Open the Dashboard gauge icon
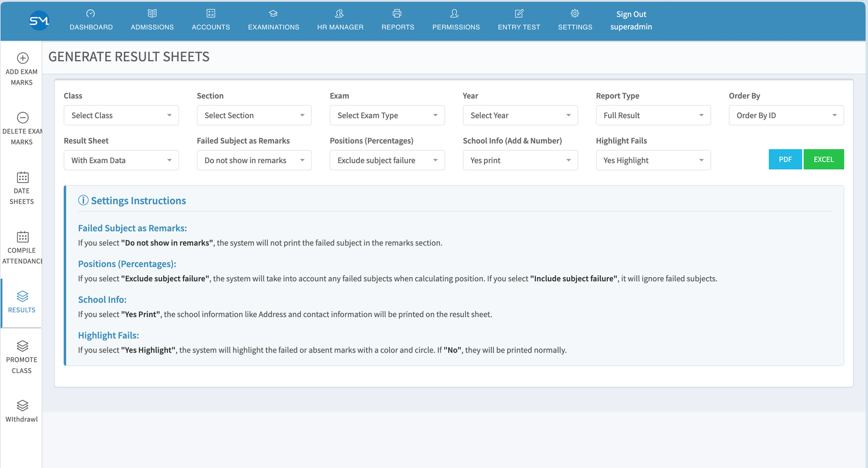868x468 pixels. pos(91,14)
